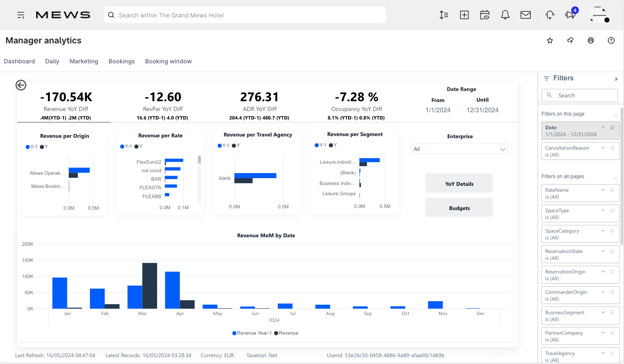Open the Enterprise dropdown showing All
Screen dimensions: 624x364
pyautogui.click(x=460, y=149)
